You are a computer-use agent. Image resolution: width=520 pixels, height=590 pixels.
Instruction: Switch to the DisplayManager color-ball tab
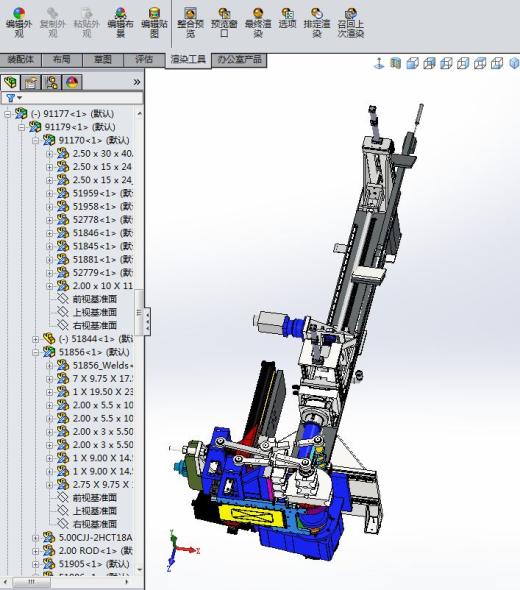tap(71, 82)
